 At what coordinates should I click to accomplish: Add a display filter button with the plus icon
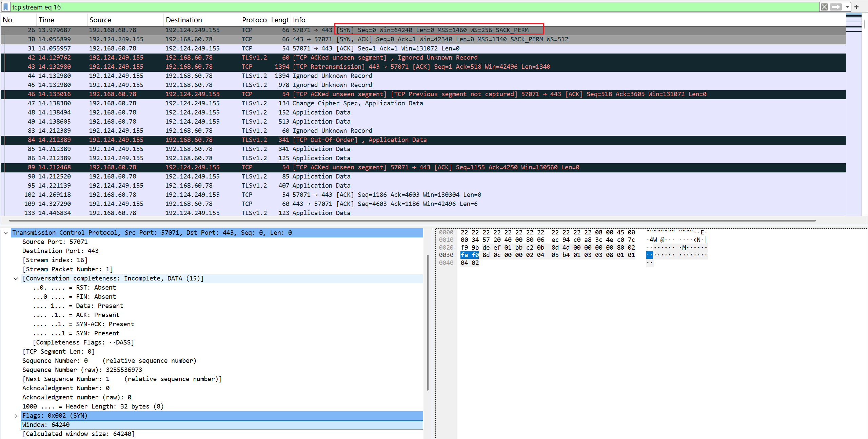[x=856, y=7]
